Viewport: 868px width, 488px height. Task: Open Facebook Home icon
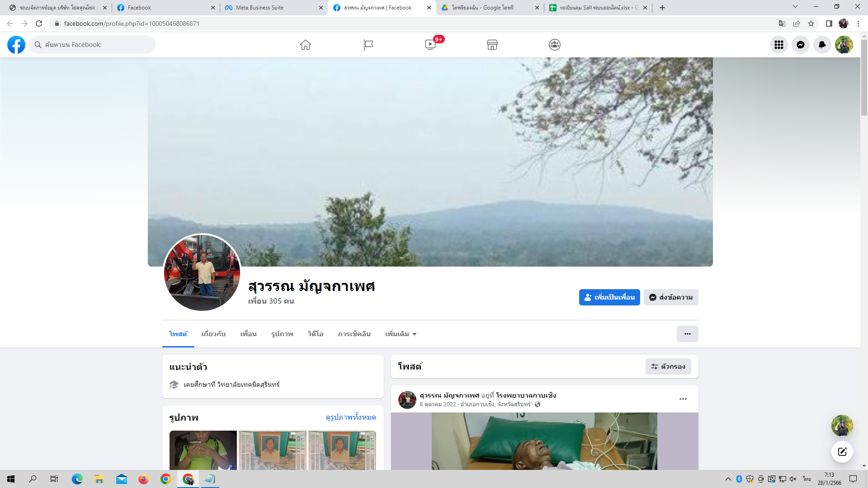coord(306,45)
